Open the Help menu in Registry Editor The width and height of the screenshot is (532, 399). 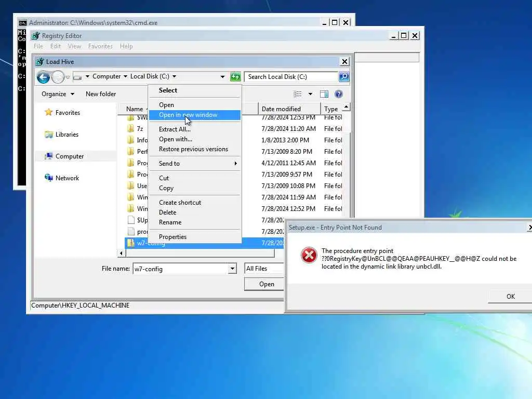click(x=126, y=46)
